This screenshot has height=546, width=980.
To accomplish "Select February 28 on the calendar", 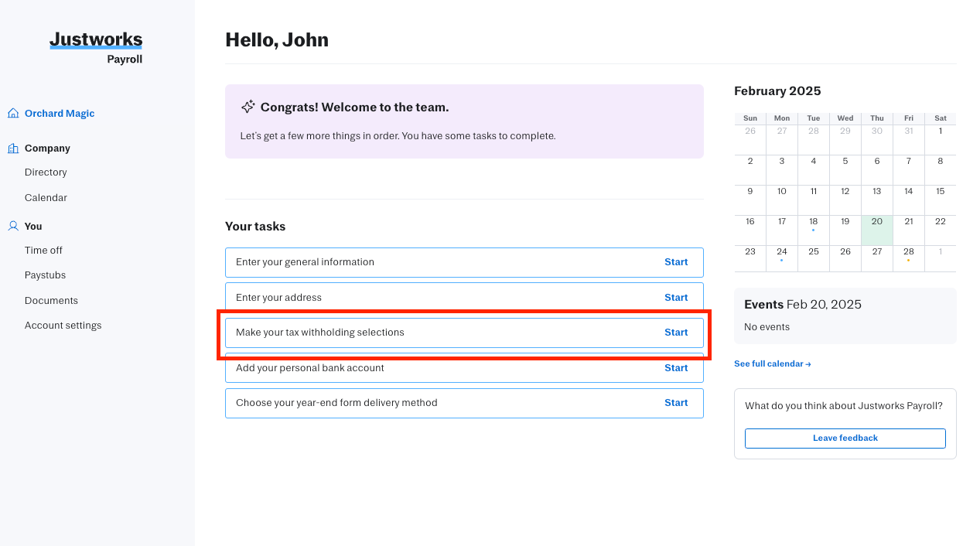I will pos(908,252).
